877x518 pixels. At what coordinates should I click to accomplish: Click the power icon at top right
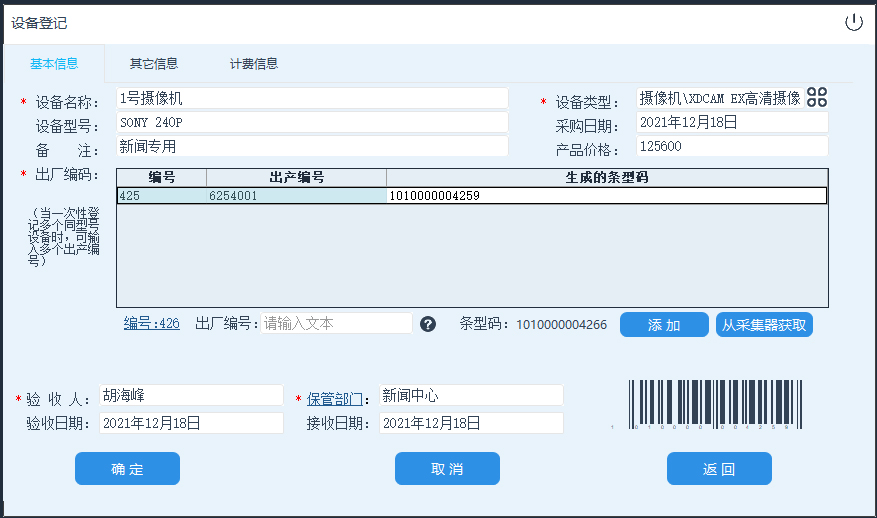(853, 22)
